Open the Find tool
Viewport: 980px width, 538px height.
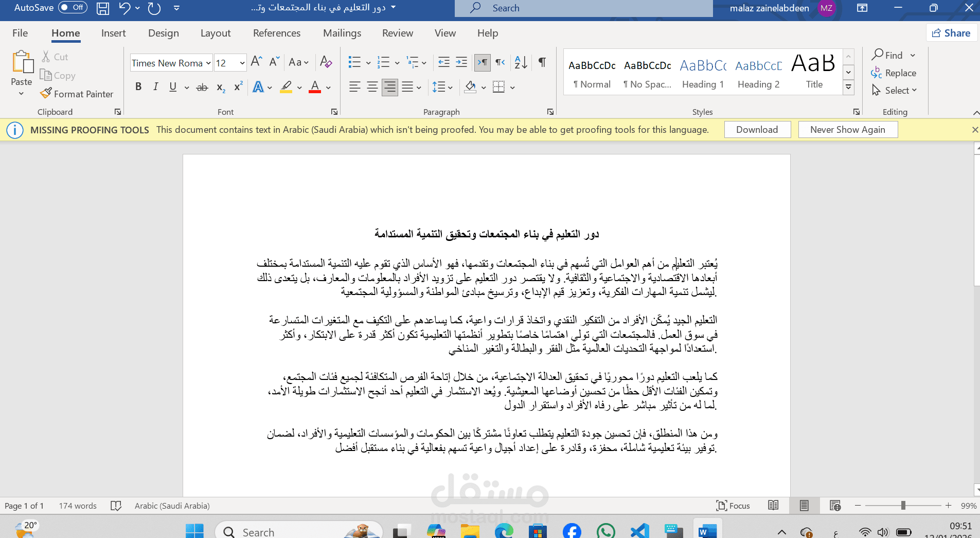click(x=888, y=55)
